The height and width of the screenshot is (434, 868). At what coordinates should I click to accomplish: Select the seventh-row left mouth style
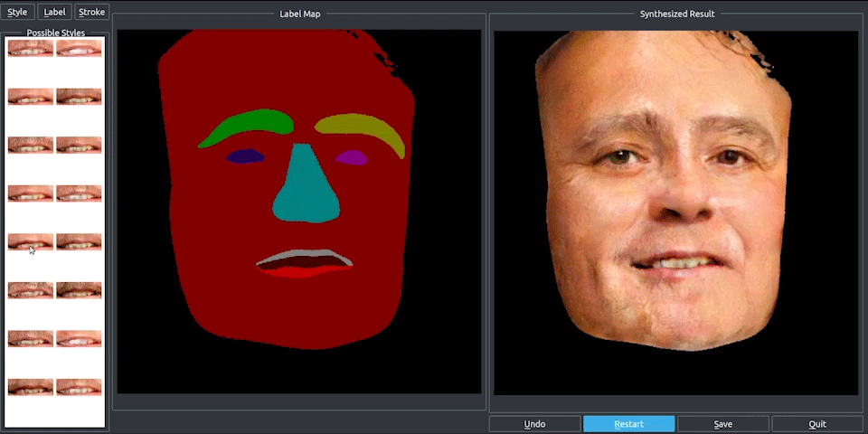[x=31, y=339]
